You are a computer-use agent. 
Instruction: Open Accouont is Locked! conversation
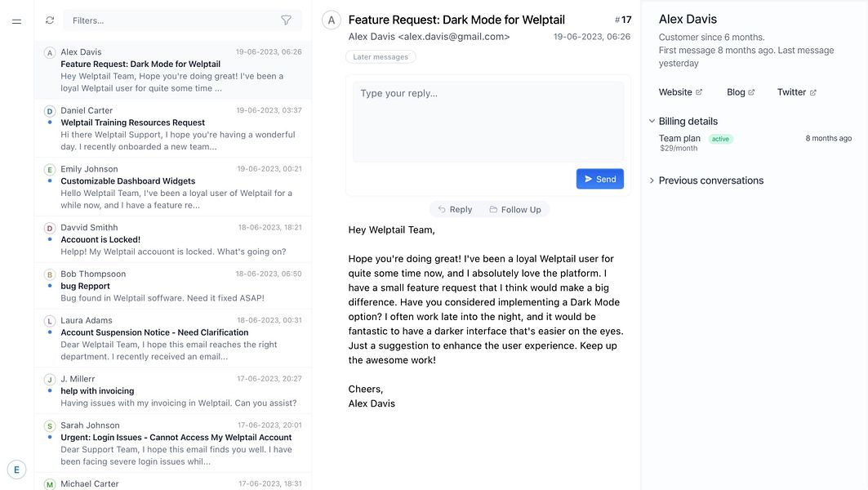tap(173, 239)
